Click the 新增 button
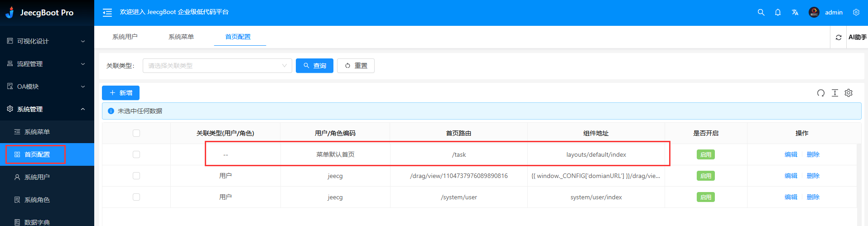The width and height of the screenshot is (868, 226). [121, 93]
